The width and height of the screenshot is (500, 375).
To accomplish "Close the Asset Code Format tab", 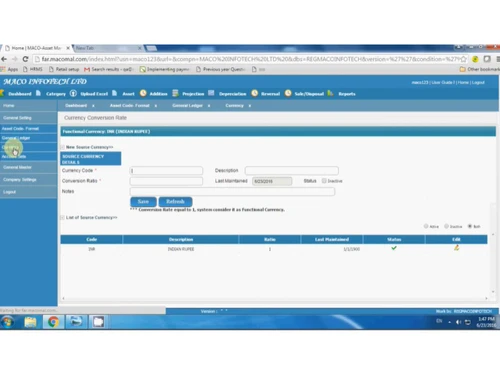I will tap(156, 106).
